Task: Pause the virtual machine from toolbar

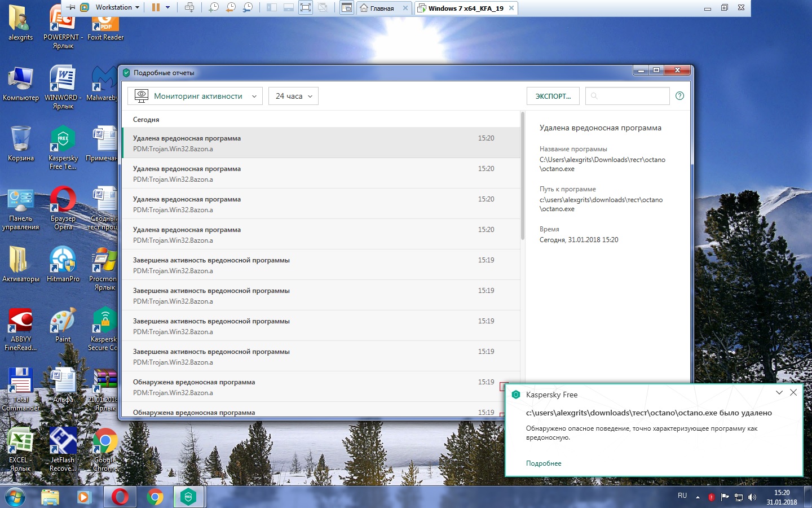Action: tap(156, 7)
